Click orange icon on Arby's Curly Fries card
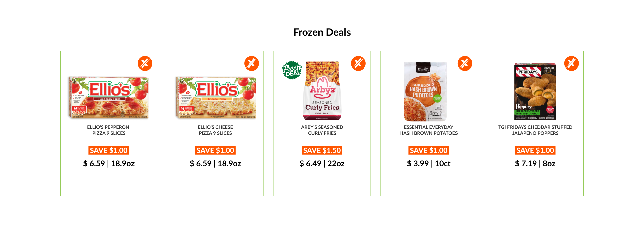Screen dimensions: 644x225 point(358,63)
